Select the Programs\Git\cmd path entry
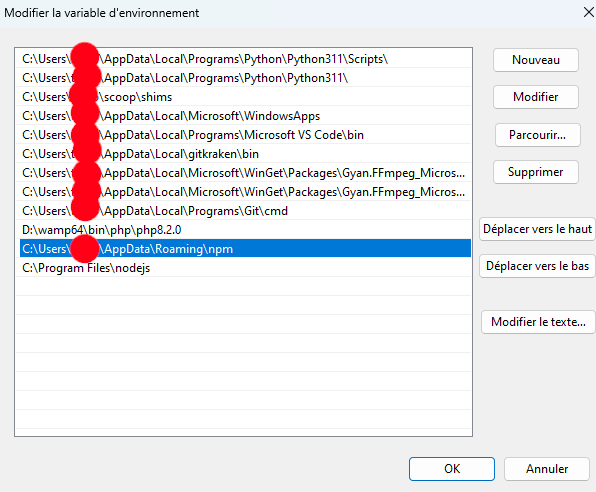 [x=243, y=211]
